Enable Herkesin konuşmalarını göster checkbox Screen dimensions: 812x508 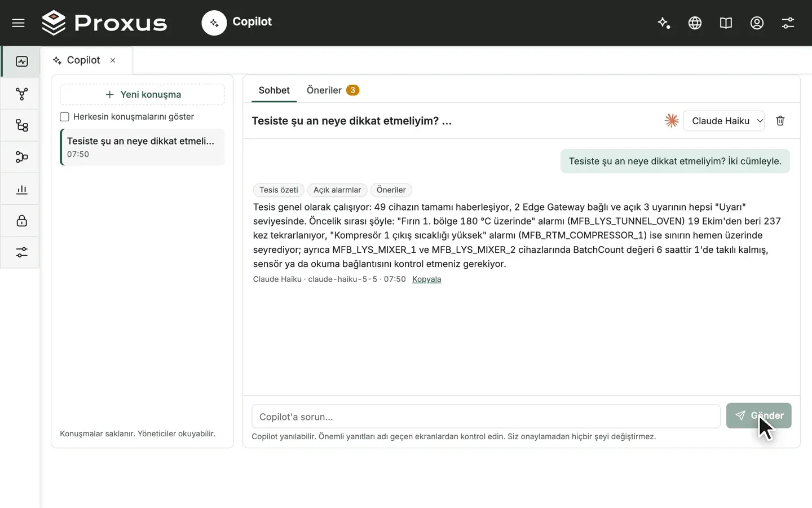point(64,117)
